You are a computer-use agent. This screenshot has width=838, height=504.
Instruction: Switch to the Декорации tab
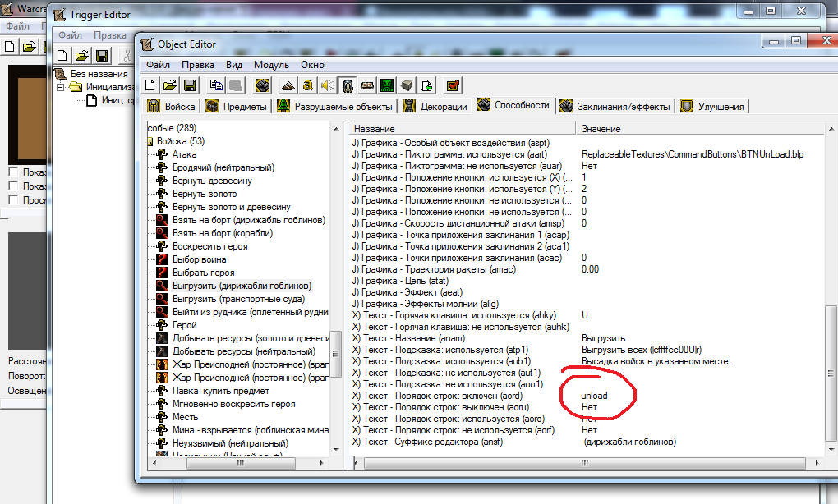click(x=435, y=106)
